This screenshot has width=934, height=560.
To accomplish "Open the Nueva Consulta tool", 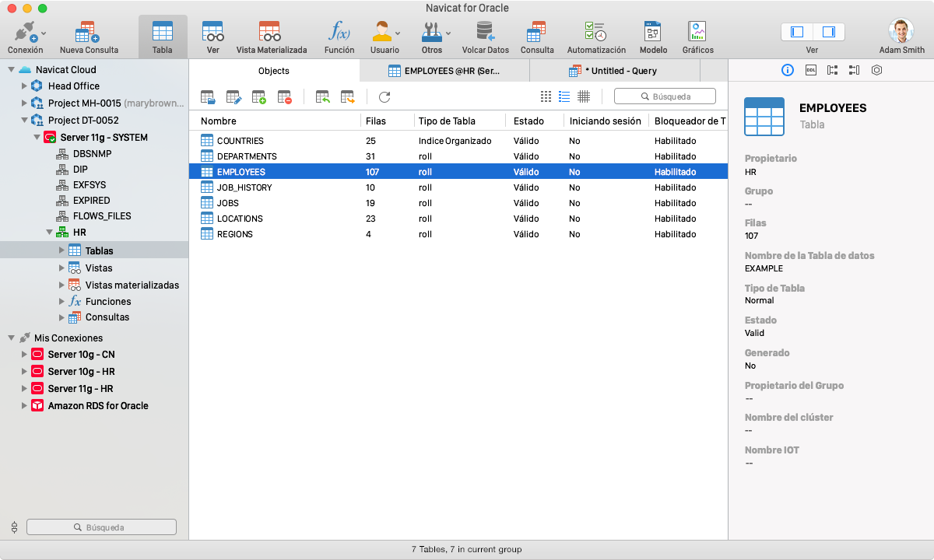I will pyautogui.click(x=87, y=35).
